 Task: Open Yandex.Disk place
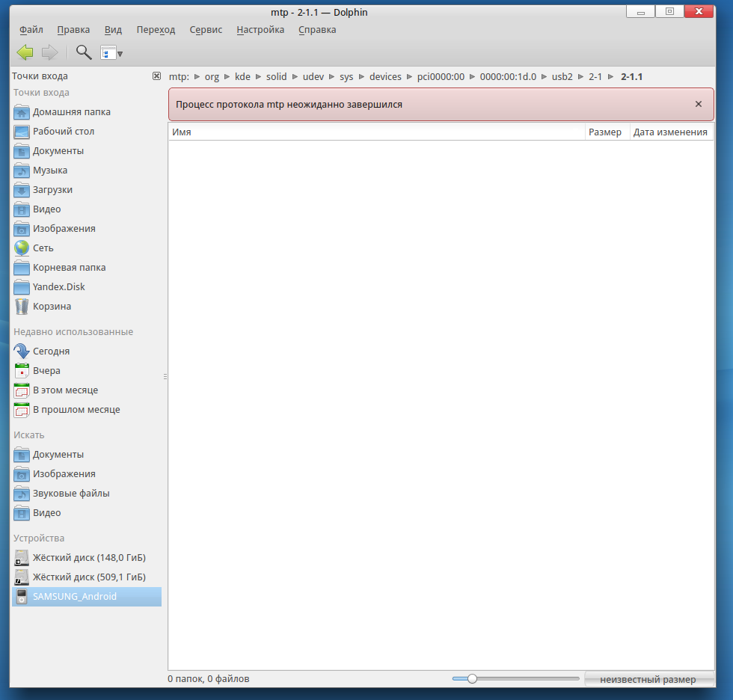87,287
